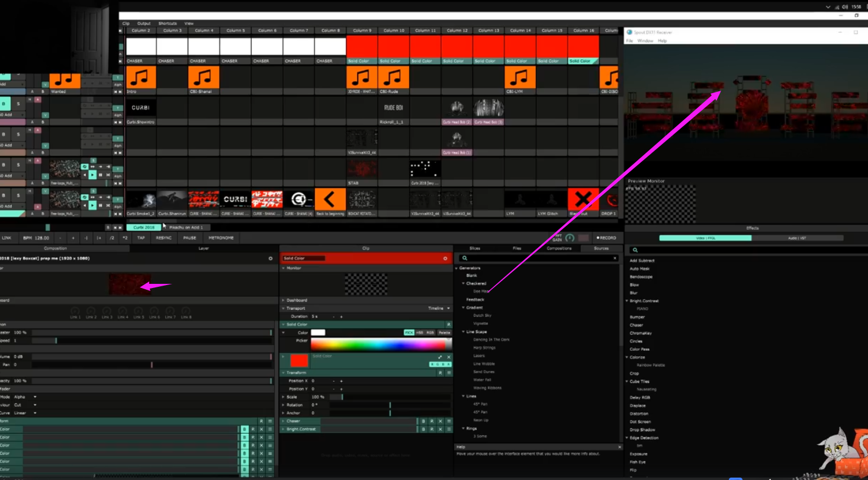Click the Intro music note clip
The width and height of the screenshot is (868, 480).
point(141,77)
